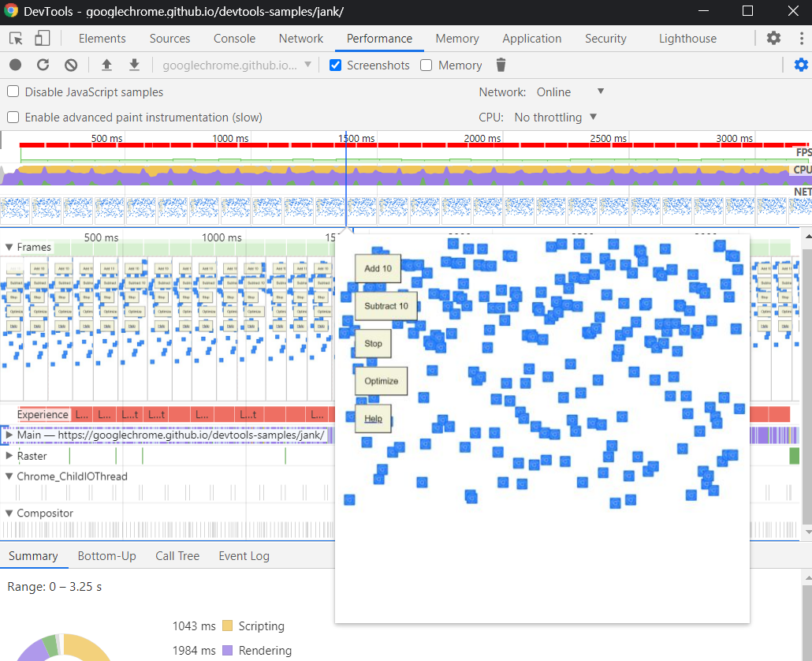
Task: Collapse the Compositor track
Action: pos(9,513)
